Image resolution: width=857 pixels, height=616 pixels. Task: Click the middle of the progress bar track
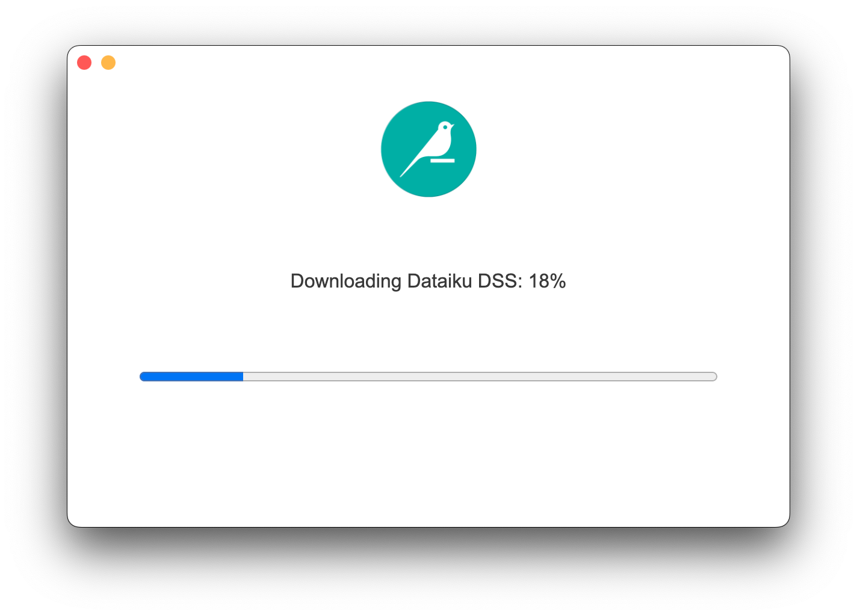click(x=428, y=377)
